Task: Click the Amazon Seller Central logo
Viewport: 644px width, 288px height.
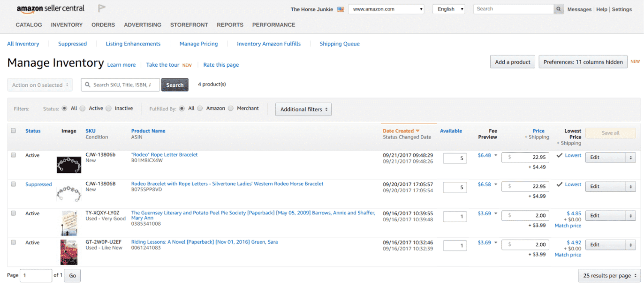Action: point(50,9)
